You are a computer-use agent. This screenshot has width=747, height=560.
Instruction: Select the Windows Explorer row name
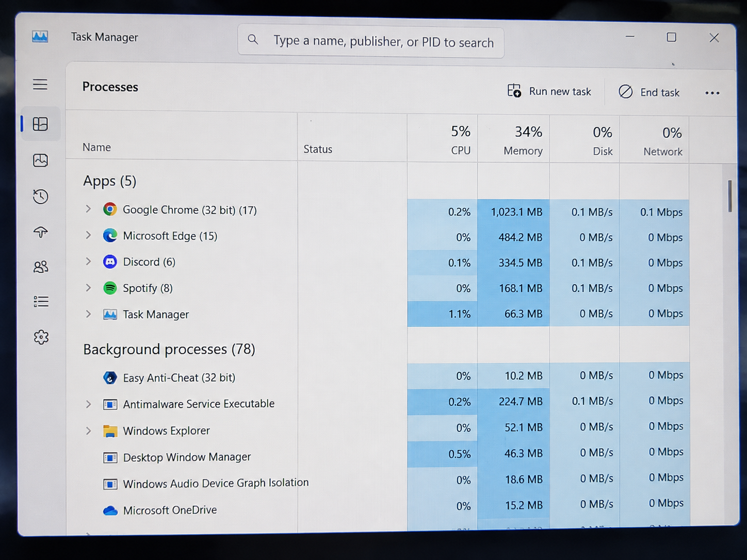166,431
